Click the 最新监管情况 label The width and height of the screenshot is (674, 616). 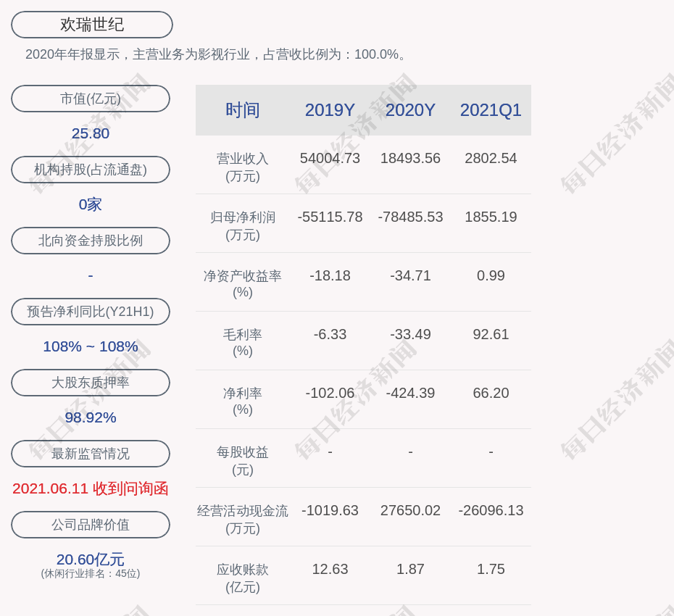pyautogui.click(x=91, y=454)
